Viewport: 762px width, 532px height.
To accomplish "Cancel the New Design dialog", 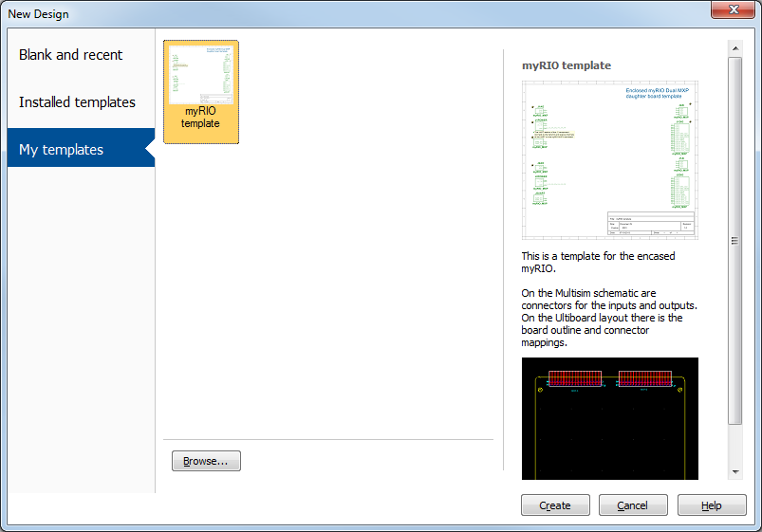I will coord(633,505).
